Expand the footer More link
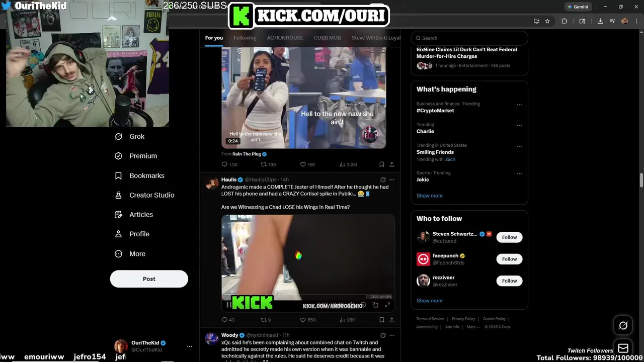 (x=473, y=327)
